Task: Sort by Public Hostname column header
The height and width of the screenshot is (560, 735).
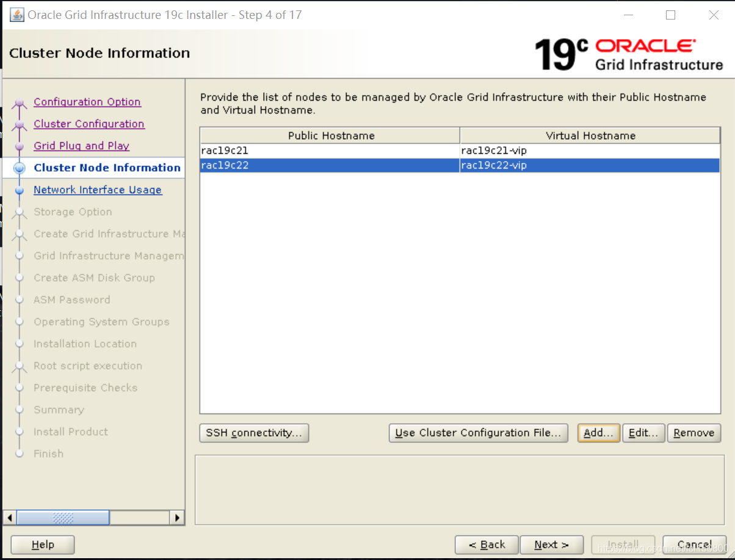Action: (330, 136)
